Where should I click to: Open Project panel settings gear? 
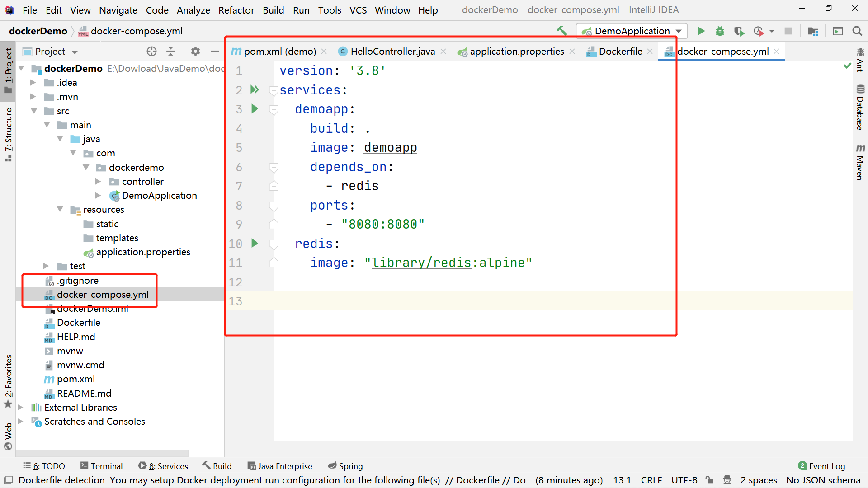tap(195, 52)
